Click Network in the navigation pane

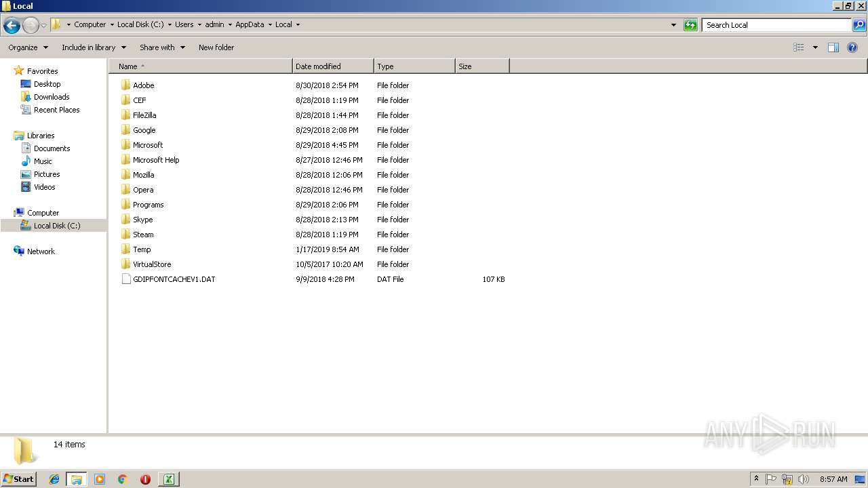41,251
